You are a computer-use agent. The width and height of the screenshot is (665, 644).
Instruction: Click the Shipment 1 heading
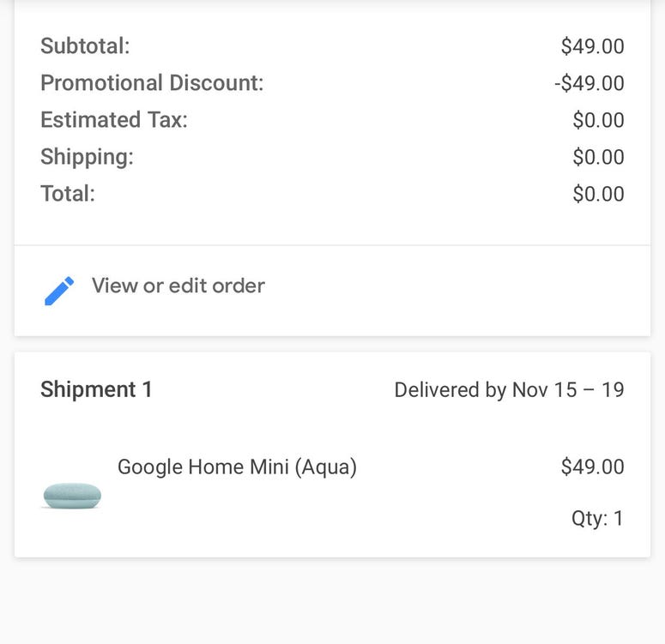pyautogui.click(x=96, y=389)
